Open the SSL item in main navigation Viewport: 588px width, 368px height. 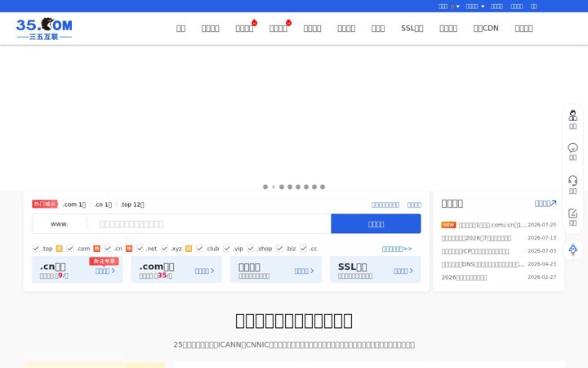click(412, 28)
